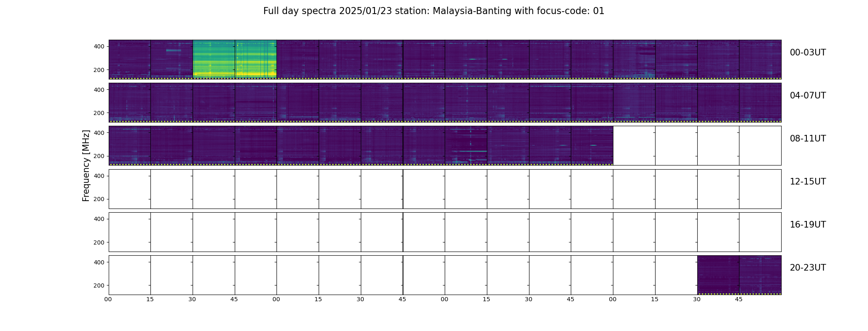Screen dimensions: 868x331
Task: Click the 200 tick label of 00-03UT row
Action: (99, 70)
